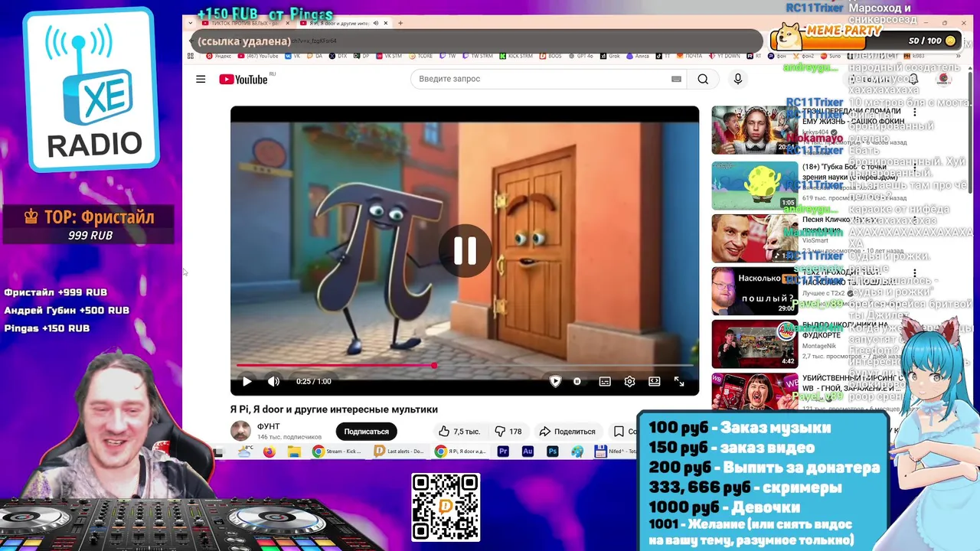Open Adobe Audition from taskbar
Screen dimensions: 980x551
point(528,452)
